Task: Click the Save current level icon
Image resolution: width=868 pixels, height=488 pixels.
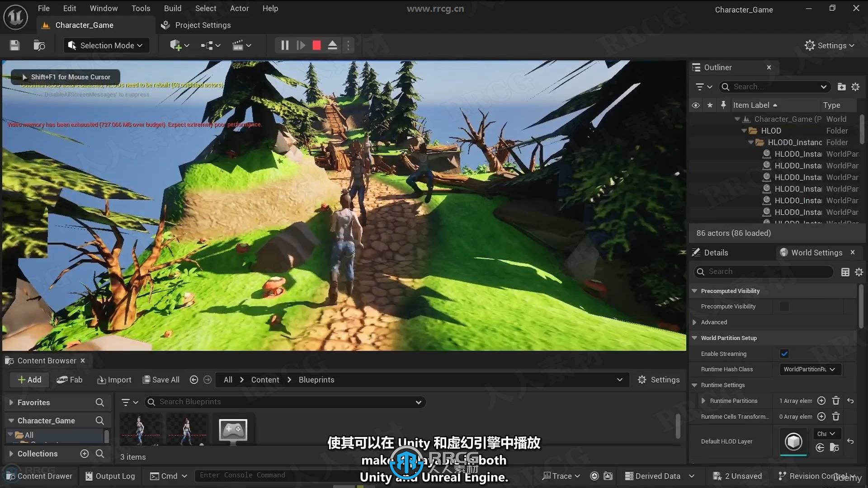Action: (14, 45)
